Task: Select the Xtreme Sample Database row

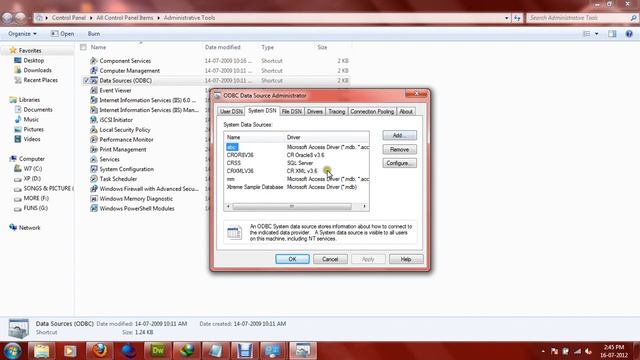Action: click(297, 187)
